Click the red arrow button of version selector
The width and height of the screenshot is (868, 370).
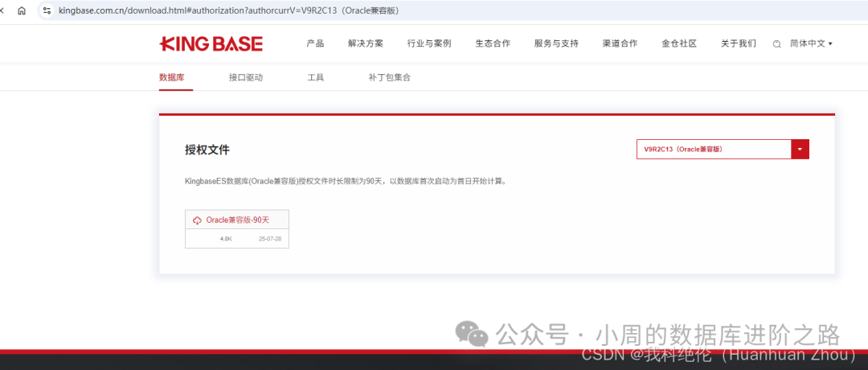(800, 149)
